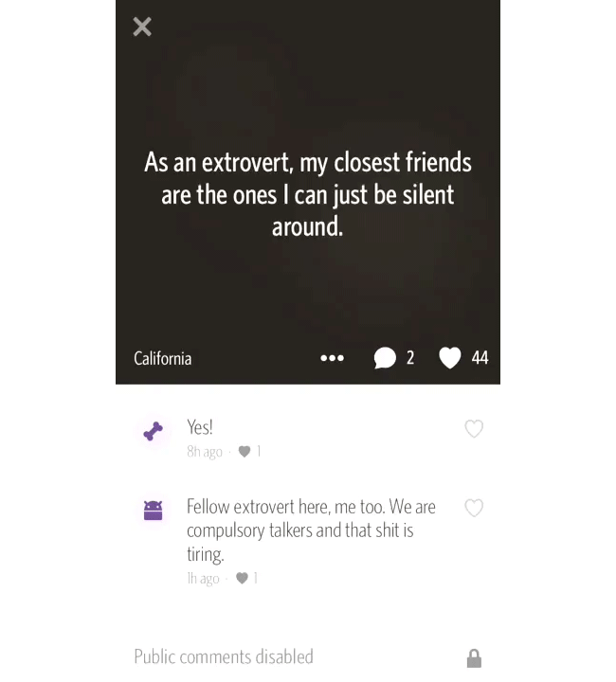Click the "8h ago" timestamp

(x=205, y=452)
